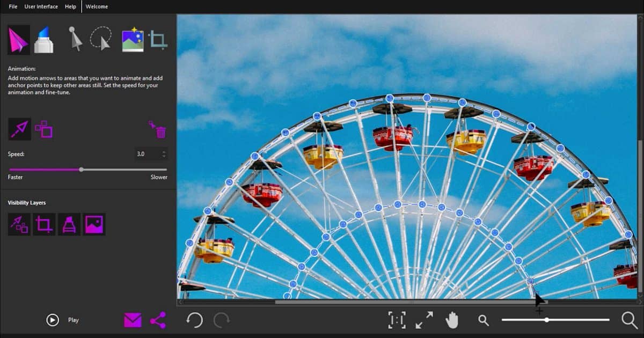Image resolution: width=644 pixels, height=338 pixels.
Task: Play the animation preview
Action: tap(52, 320)
